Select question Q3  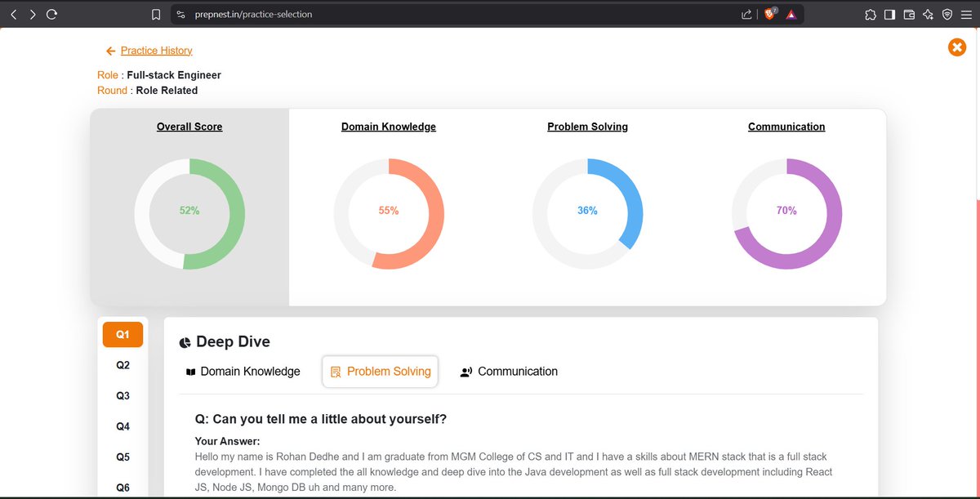122,396
